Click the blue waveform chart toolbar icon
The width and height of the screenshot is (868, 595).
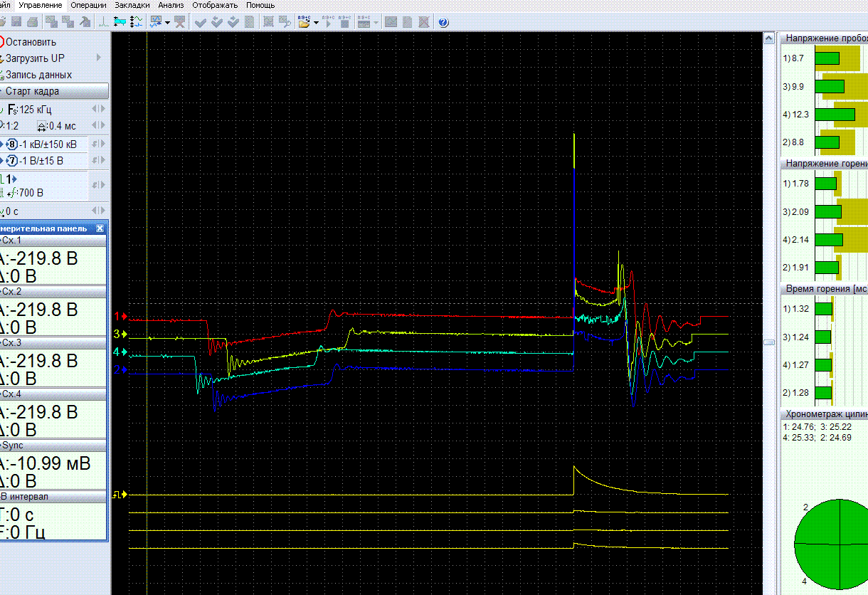point(156,22)
